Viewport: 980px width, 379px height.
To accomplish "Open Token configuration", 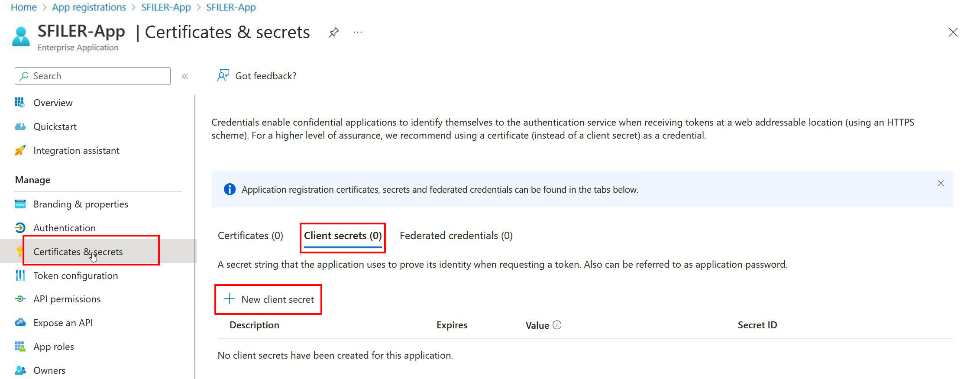I will (75, 275).
